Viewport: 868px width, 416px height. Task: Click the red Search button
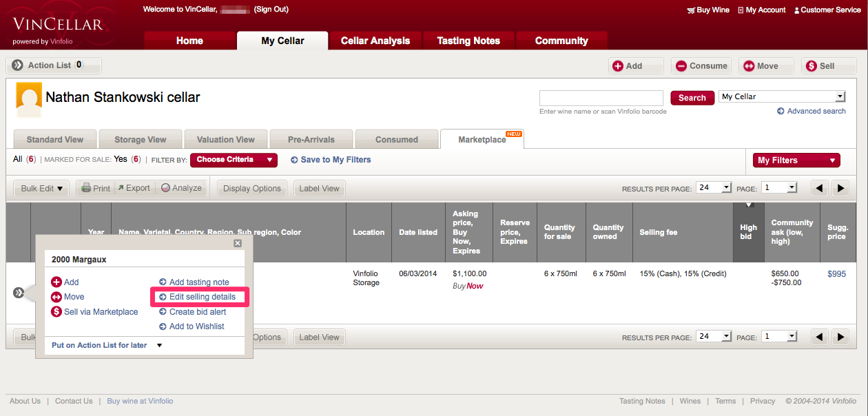coord(692,98)
